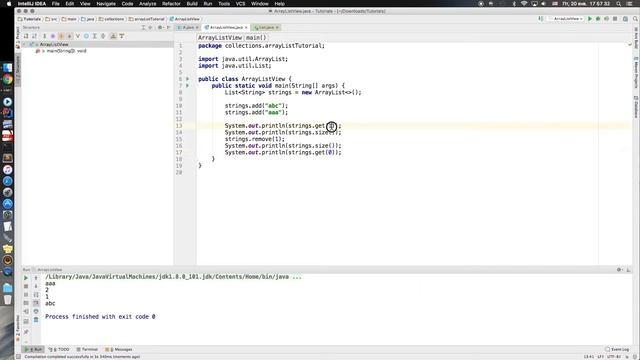The height and width of the screenshot is (360, 640).
Task: Fold the ArrayListView class in gutter
Action: pyautogui.click(x=187, y=79)
